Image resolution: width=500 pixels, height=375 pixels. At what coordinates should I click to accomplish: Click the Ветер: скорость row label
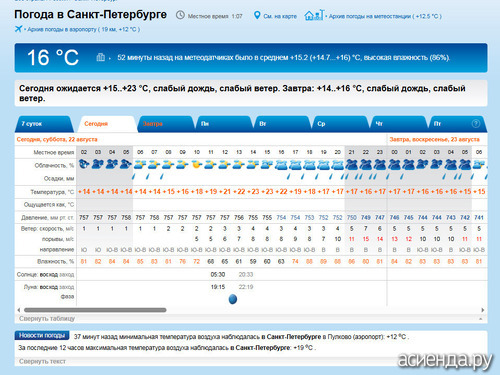click(47, 229)
